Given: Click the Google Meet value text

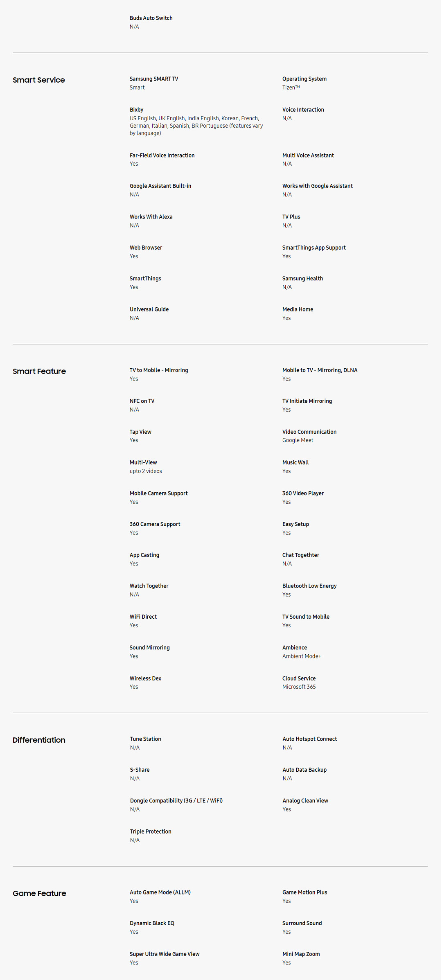Looking at the screenshot, I should [298, 441].
